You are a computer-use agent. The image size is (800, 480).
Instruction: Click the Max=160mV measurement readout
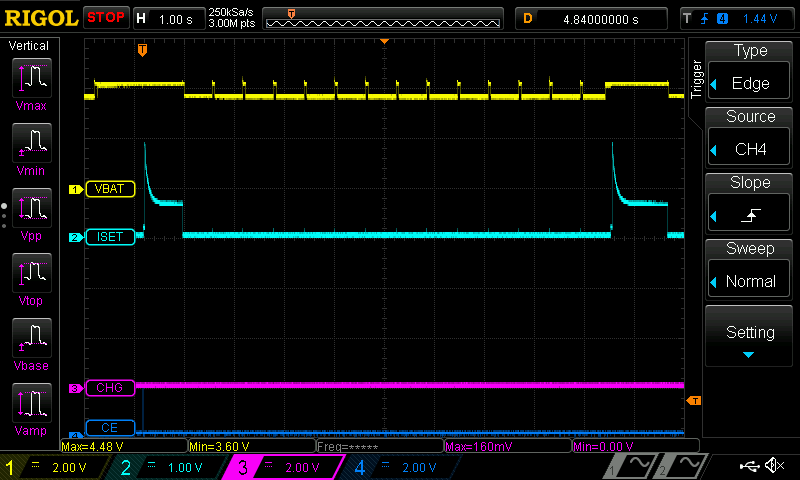click(x=508, y=446)
